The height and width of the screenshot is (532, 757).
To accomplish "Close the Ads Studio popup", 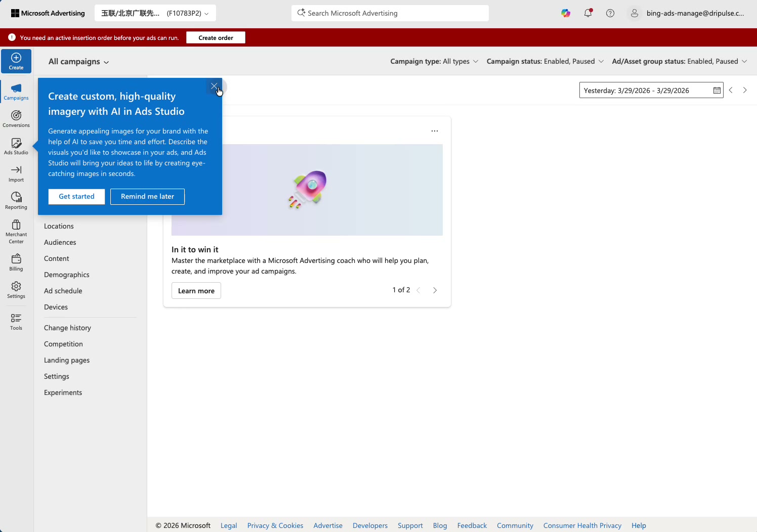I will click(x=214, y=86).
